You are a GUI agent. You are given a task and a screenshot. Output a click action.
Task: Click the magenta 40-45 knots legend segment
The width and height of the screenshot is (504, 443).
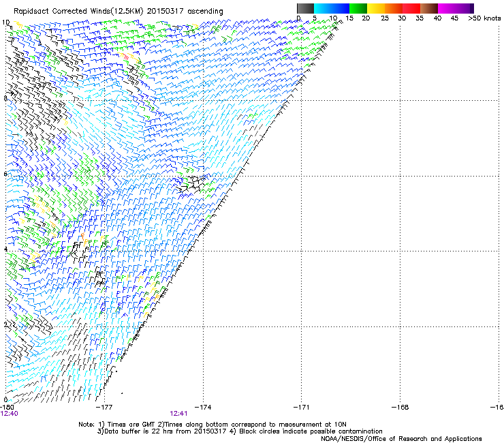click(x=447, y=8)
